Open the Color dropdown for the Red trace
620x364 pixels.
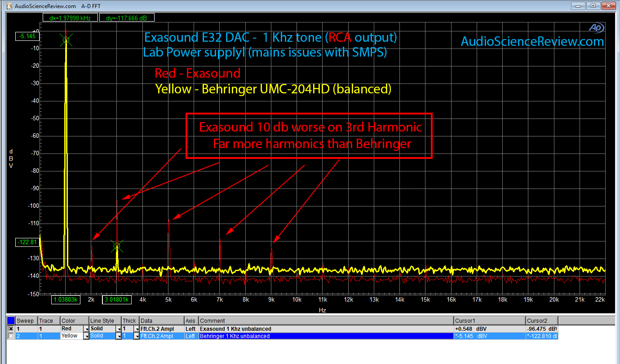pos(87,329)
